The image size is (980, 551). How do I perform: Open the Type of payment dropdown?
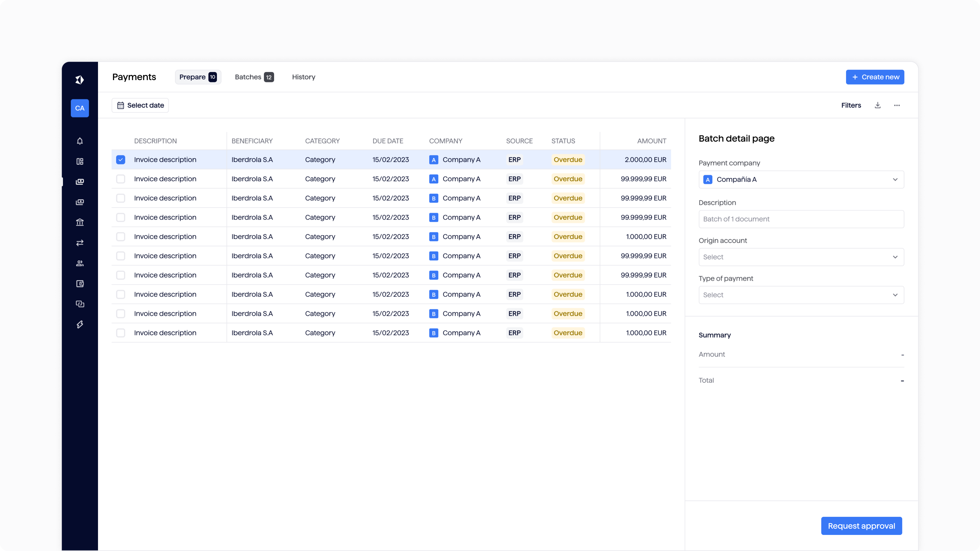click(801, 295)
